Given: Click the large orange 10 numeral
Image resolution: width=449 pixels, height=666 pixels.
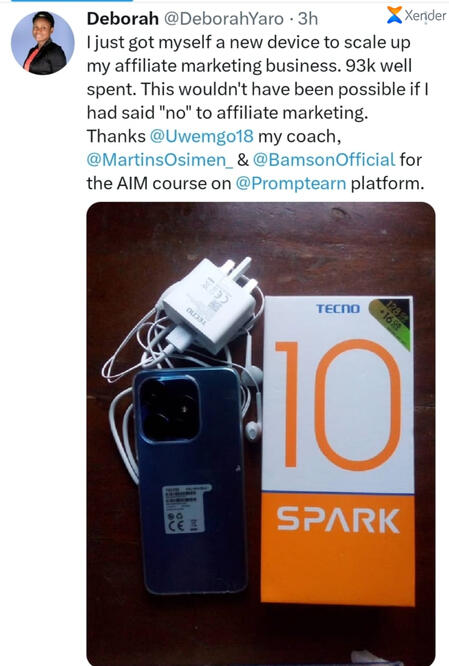Looking at the screenshot, I should [x=338, y=404].
